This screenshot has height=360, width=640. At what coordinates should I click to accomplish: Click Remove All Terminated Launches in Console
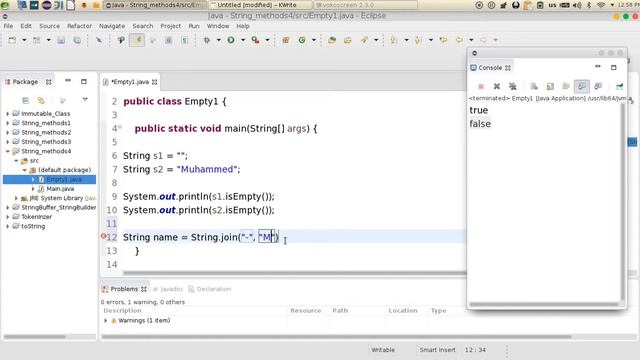(513, 87)
